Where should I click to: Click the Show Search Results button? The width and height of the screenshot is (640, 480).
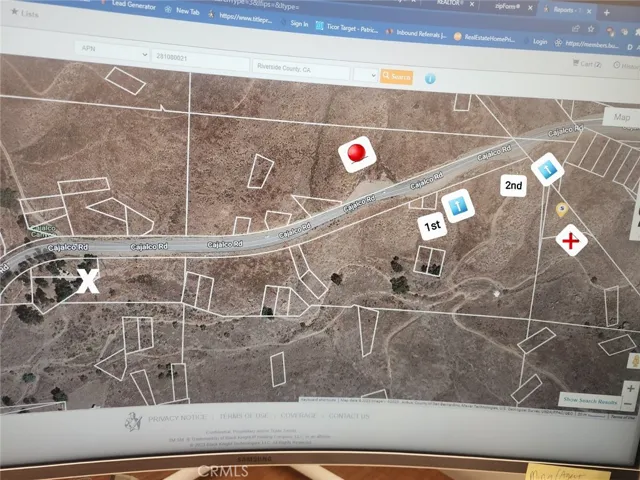coord(596,400)
